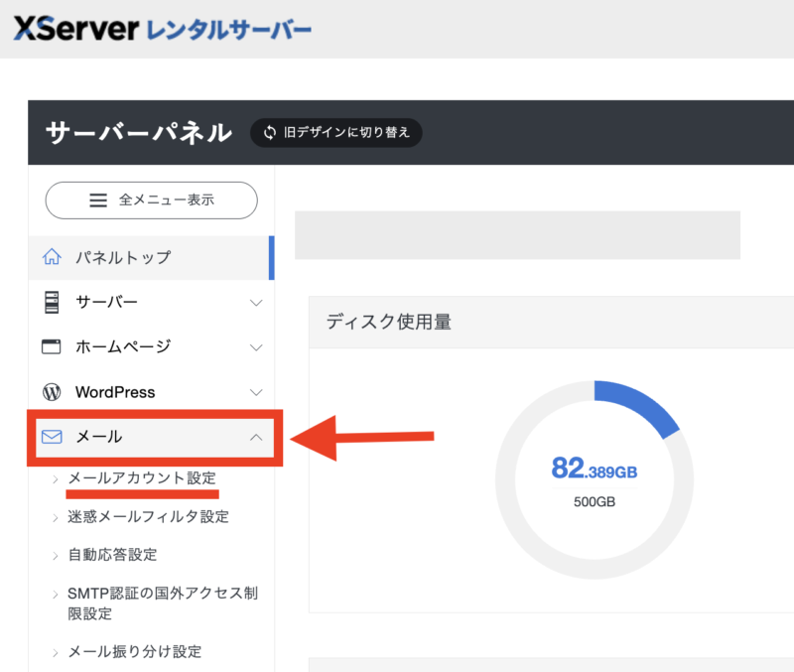The image size is (794, 672).
Task: Select パネルトップ in the sidebar
Action: (123, 257)
